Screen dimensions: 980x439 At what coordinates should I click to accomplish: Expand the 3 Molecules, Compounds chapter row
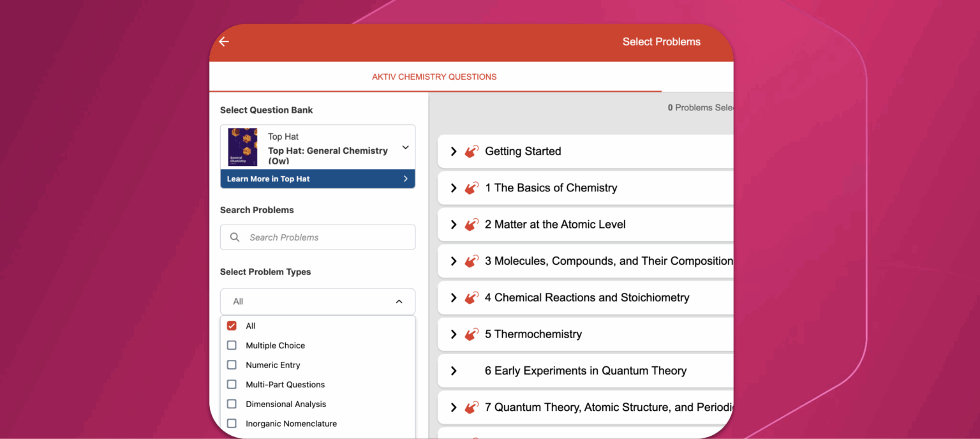454,261
